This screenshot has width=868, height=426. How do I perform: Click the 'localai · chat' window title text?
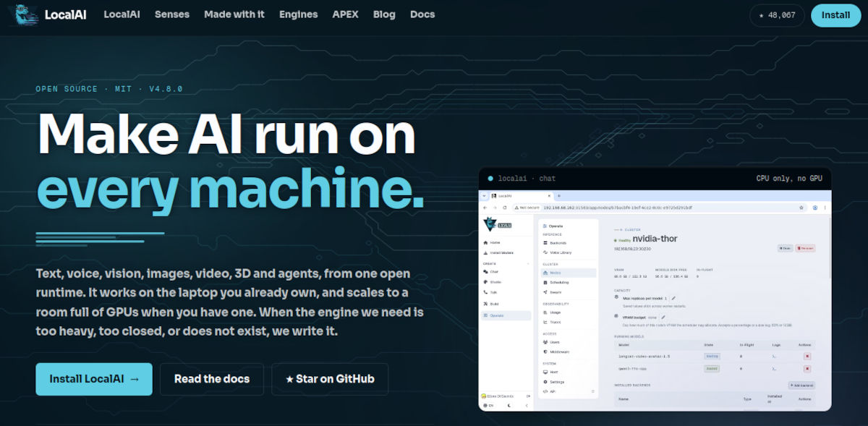(528, 178)
